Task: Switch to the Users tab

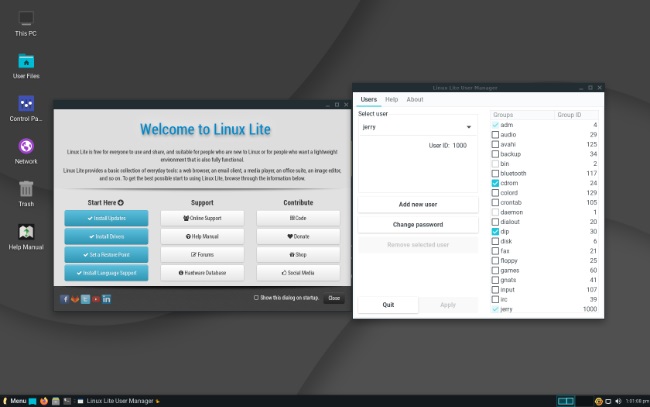Action: point(369,99)
